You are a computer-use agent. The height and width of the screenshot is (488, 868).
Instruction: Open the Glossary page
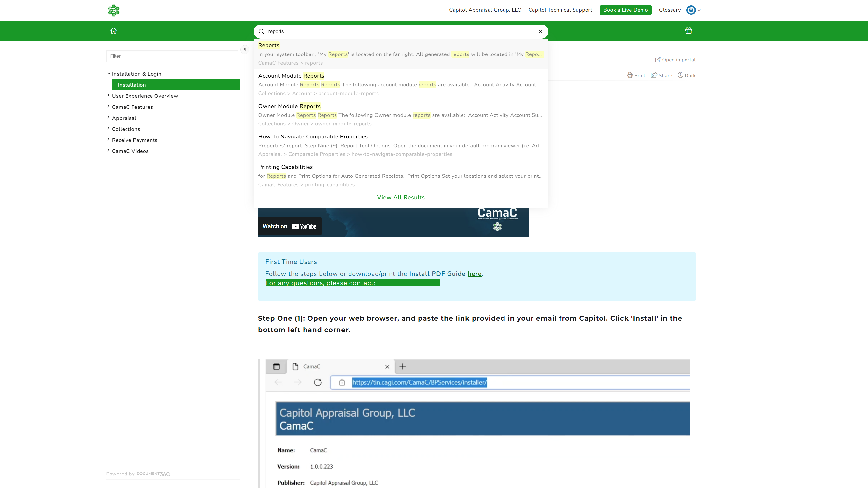670,10
